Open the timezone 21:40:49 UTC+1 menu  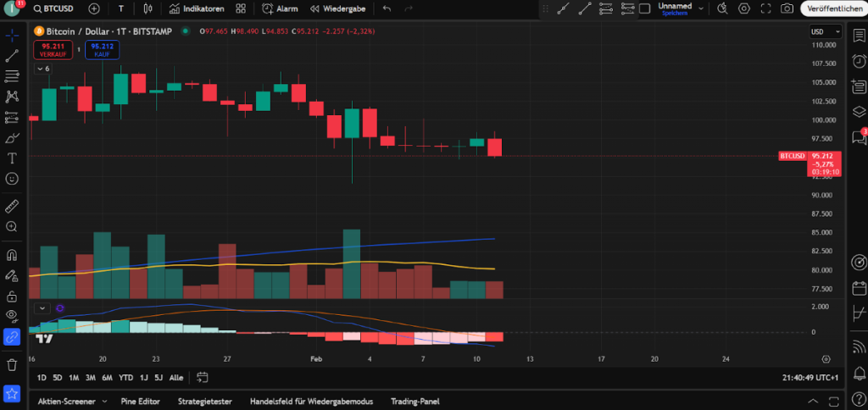click(x=812, y=377)
